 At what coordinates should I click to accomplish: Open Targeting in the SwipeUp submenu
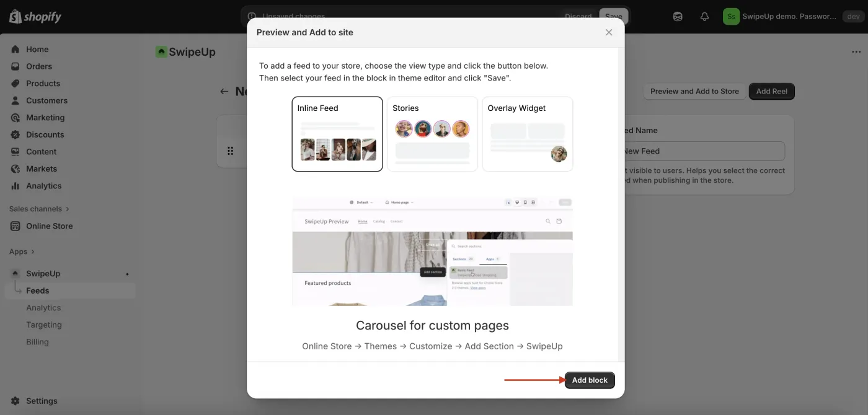click(x=44, y=324)
